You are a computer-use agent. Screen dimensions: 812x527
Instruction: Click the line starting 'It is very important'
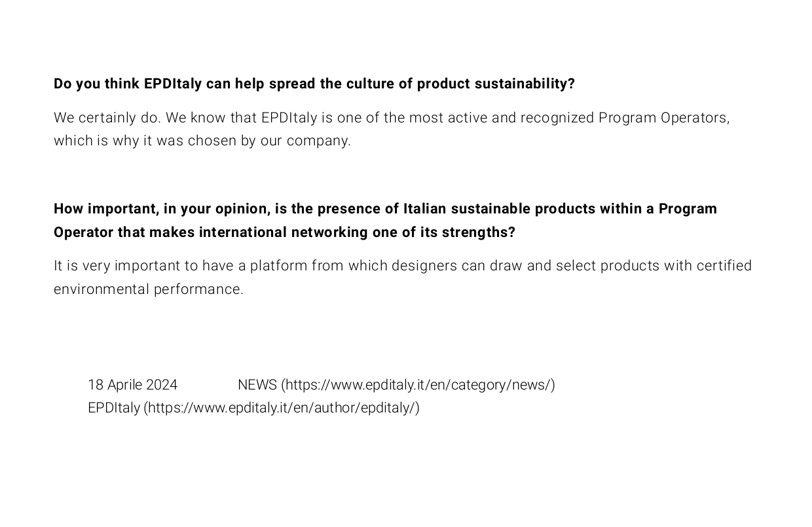[402, 266]
